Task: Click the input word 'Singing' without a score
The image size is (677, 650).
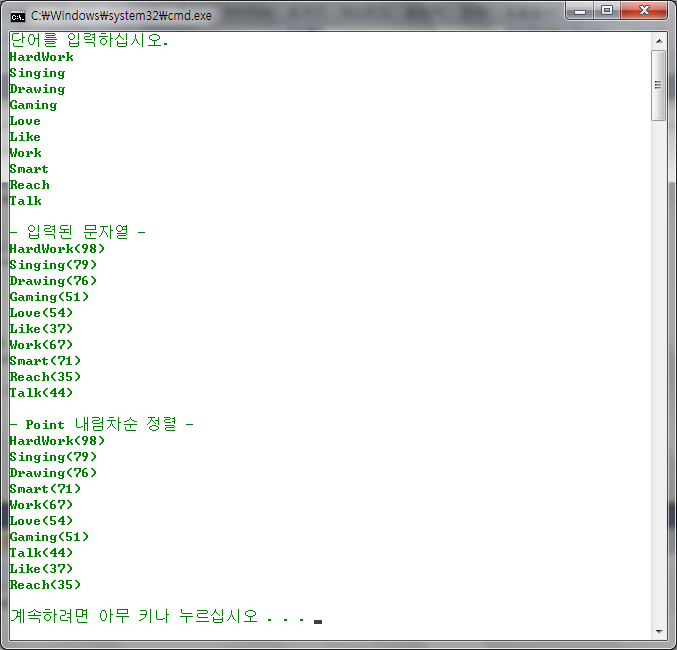Action: [38, 73]
